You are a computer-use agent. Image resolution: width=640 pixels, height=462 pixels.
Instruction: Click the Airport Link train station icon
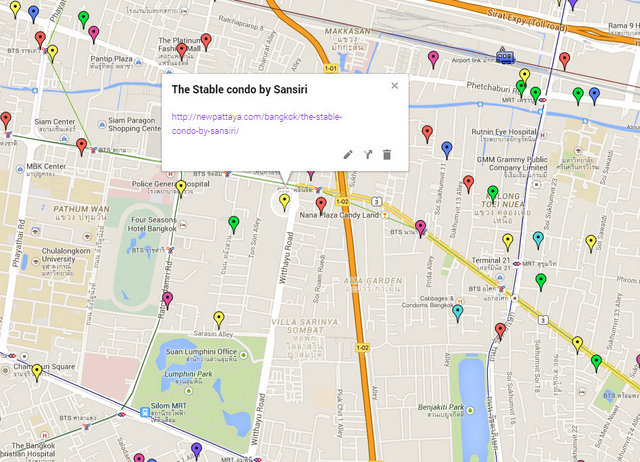(505, 56)
